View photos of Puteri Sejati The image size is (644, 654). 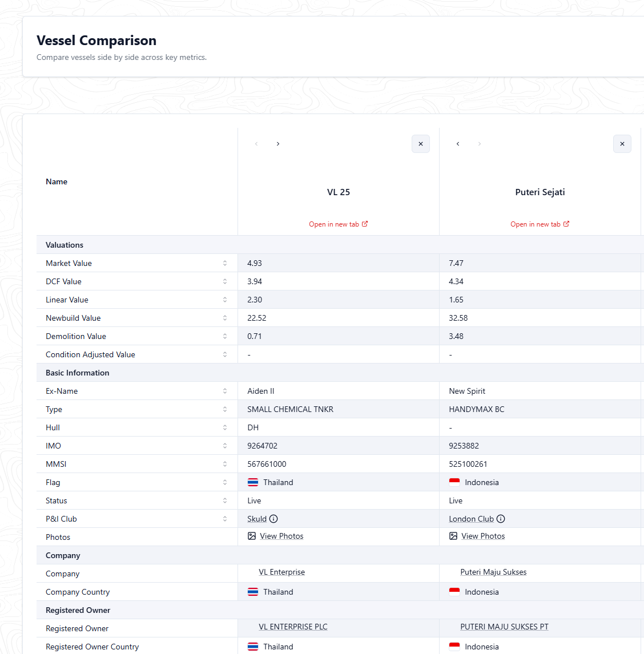tap(484, 536)
